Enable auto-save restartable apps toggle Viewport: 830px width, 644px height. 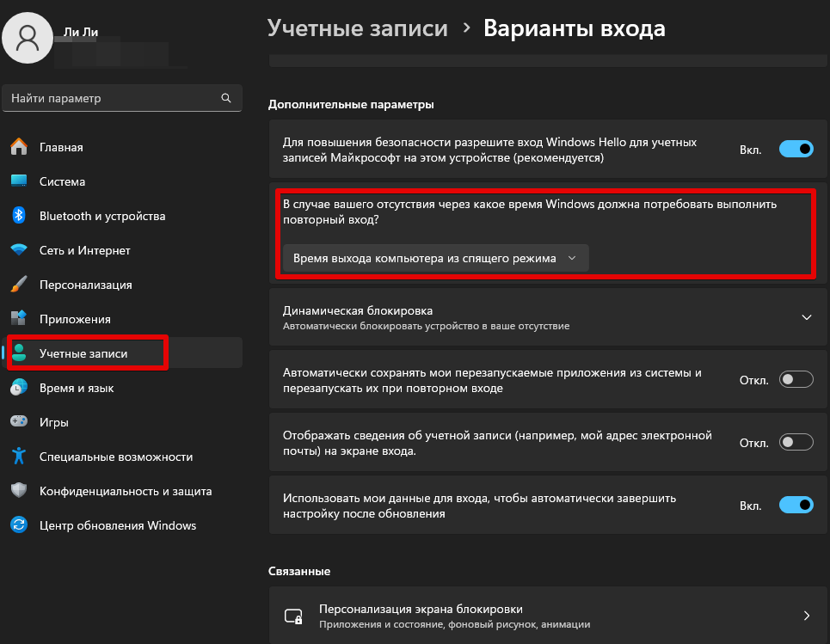point(796,379)
